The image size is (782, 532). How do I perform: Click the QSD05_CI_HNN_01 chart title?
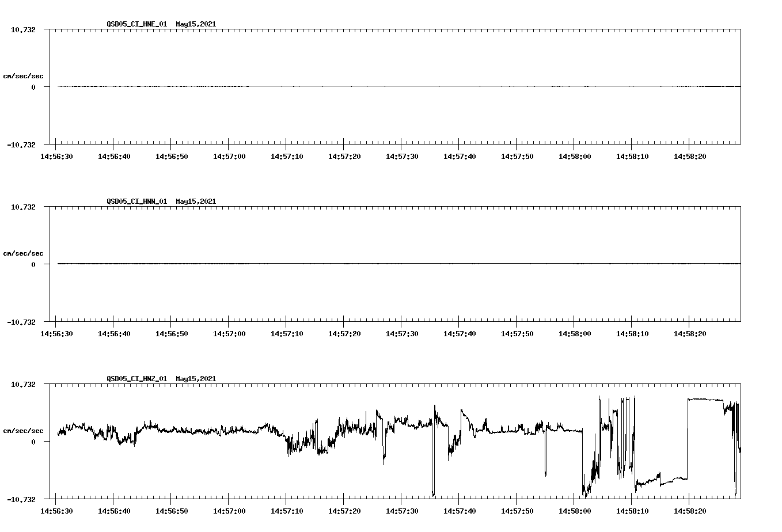161,202
